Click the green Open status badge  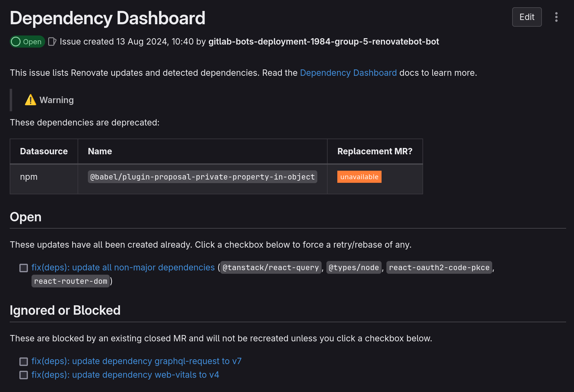click(x=27, y=42)
